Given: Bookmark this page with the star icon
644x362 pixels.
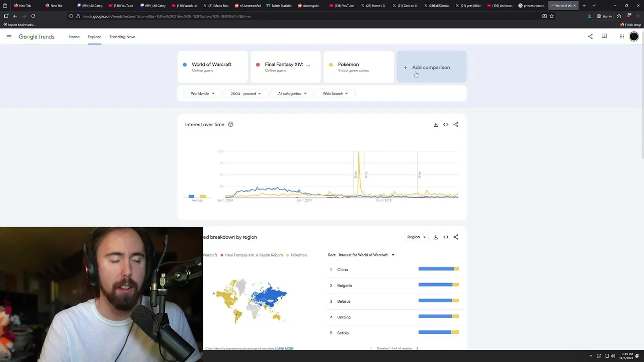Looking at the screenshot, I should (x=551, y=16).
